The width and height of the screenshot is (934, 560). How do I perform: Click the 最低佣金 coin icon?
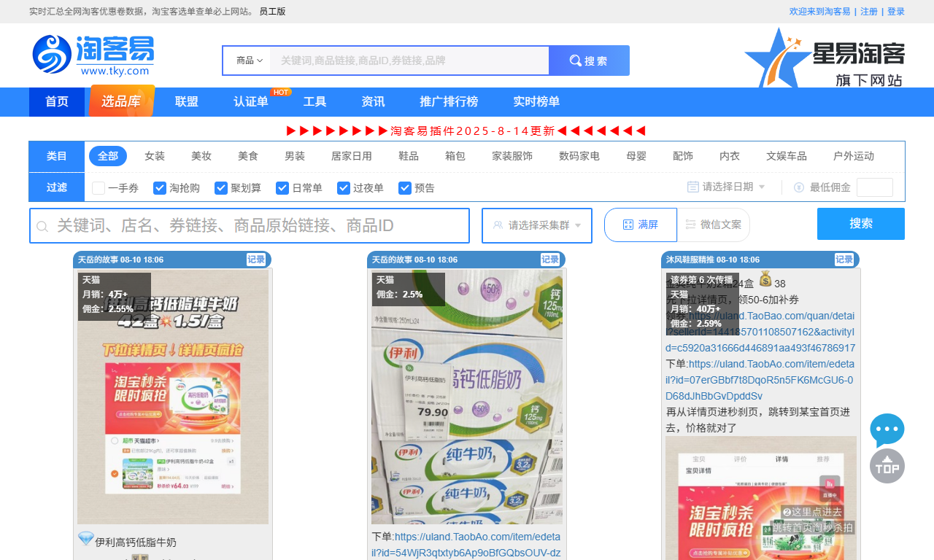pos(798,187)
